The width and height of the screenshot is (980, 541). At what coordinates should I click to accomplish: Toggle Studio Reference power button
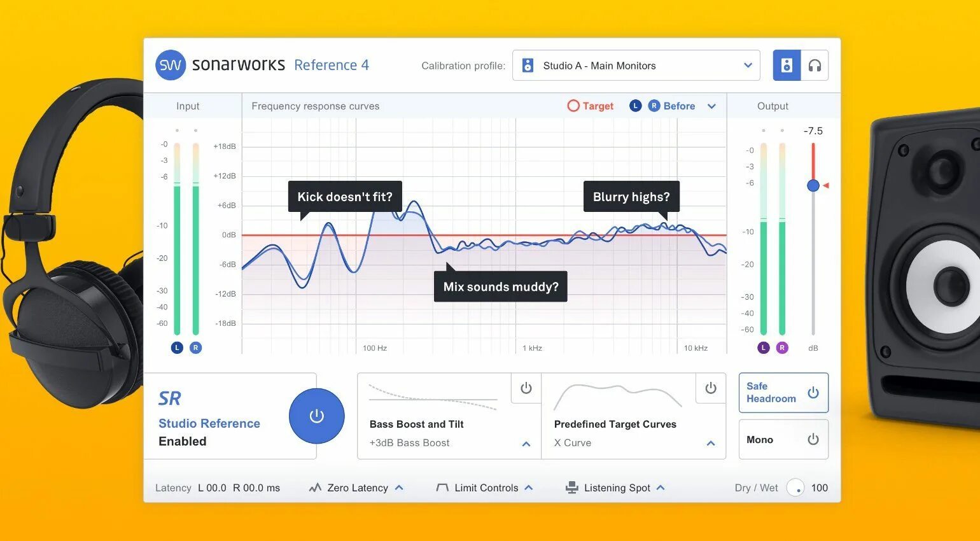click(x=316, y=416)
